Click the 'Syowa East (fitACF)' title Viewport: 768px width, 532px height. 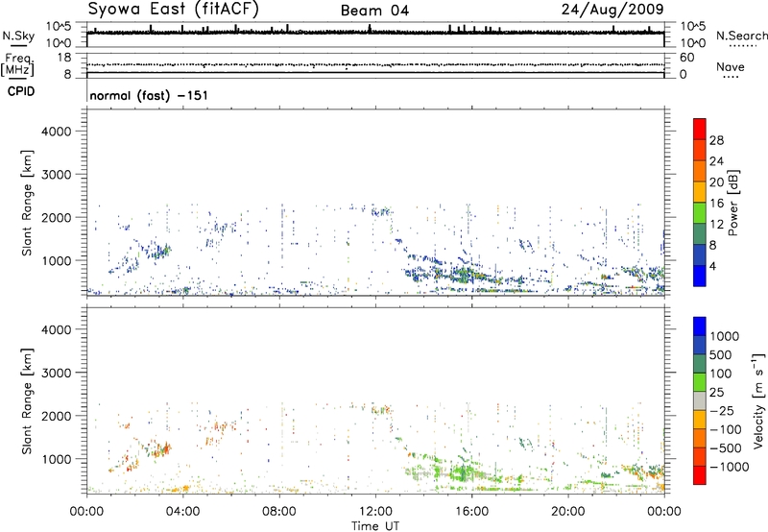click(x=174, y=9)
